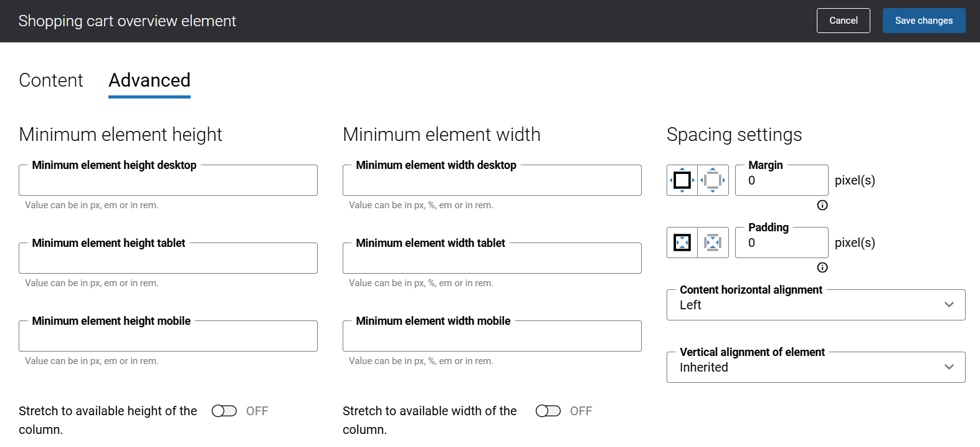Focus the Margin value field

pyautogui.click(x=781, y=181)
